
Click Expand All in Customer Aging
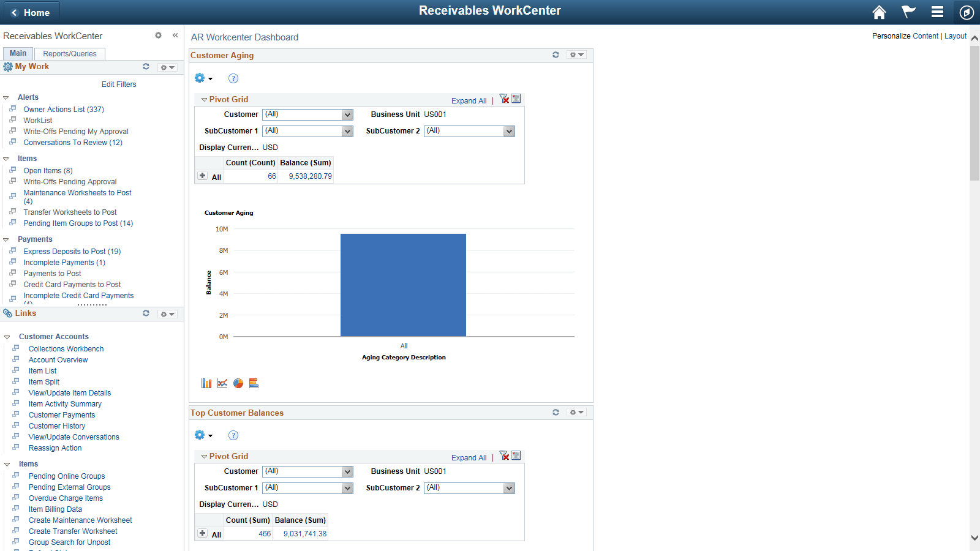pyautogui.click(x=468, y=100)
